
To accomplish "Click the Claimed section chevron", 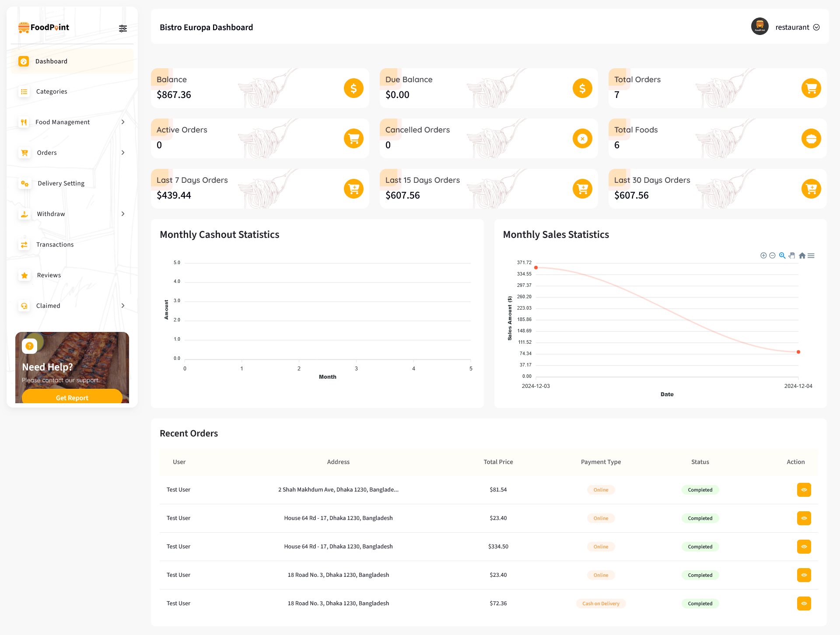I will (x=123, y=306).
